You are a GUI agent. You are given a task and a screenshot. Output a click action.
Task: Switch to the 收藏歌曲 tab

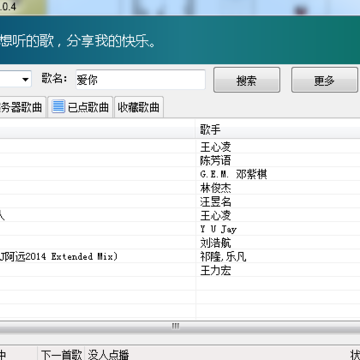139,107
